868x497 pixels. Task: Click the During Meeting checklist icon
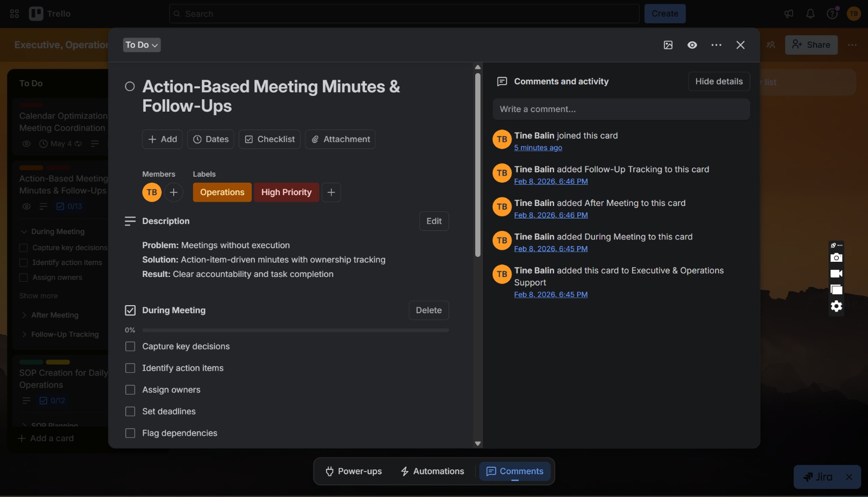(x=130, y=311)
